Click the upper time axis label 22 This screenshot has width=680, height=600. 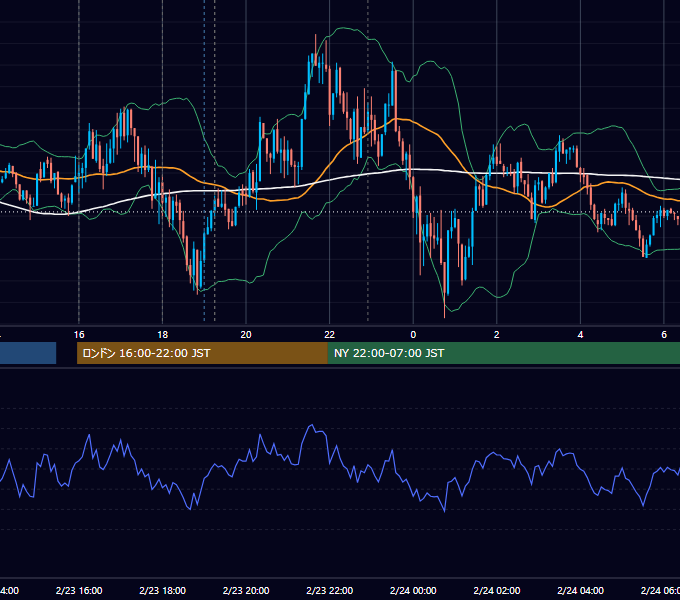pyautogui.click(x=330, y=335)
